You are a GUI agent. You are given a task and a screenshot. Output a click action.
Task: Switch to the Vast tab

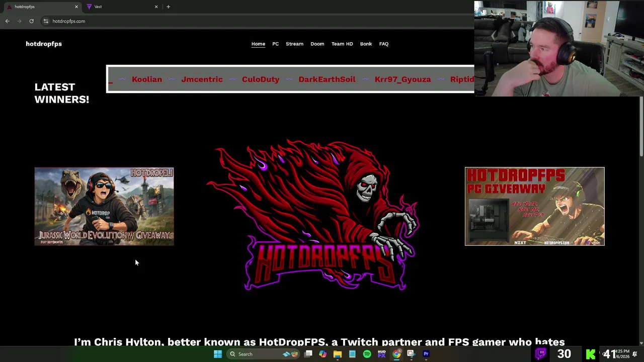(x=121, y=7)
